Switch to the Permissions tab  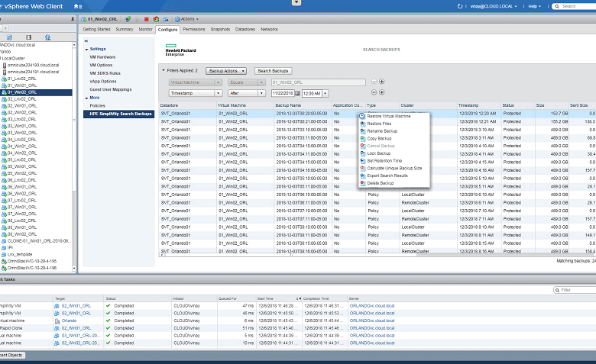[x=194, y=29]
